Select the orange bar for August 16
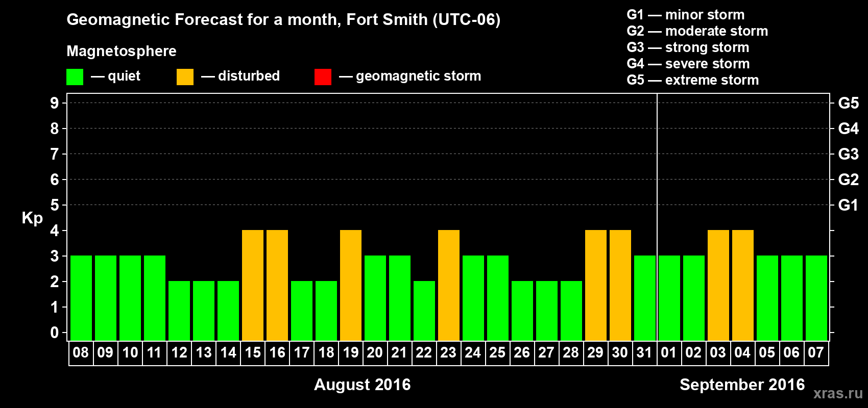868x408 pixels. (277, 285)
